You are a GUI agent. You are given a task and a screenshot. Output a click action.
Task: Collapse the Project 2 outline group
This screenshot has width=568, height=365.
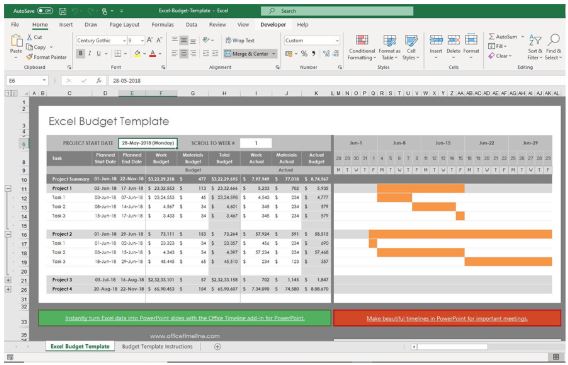(8, 235)
